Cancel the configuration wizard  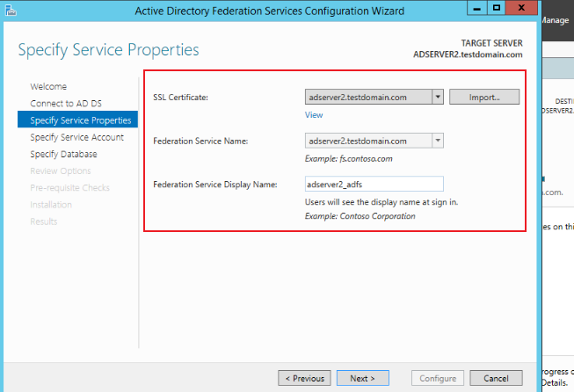(496, 378)
